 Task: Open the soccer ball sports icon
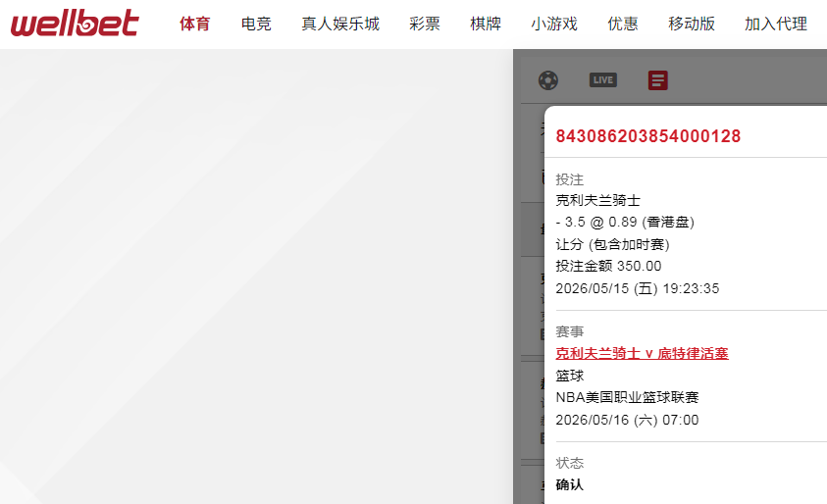(548, 80)
